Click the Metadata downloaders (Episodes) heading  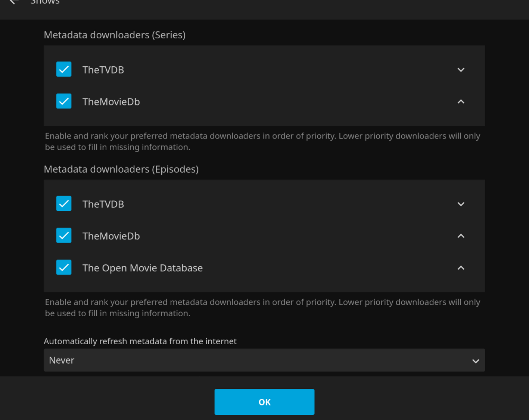121,169
